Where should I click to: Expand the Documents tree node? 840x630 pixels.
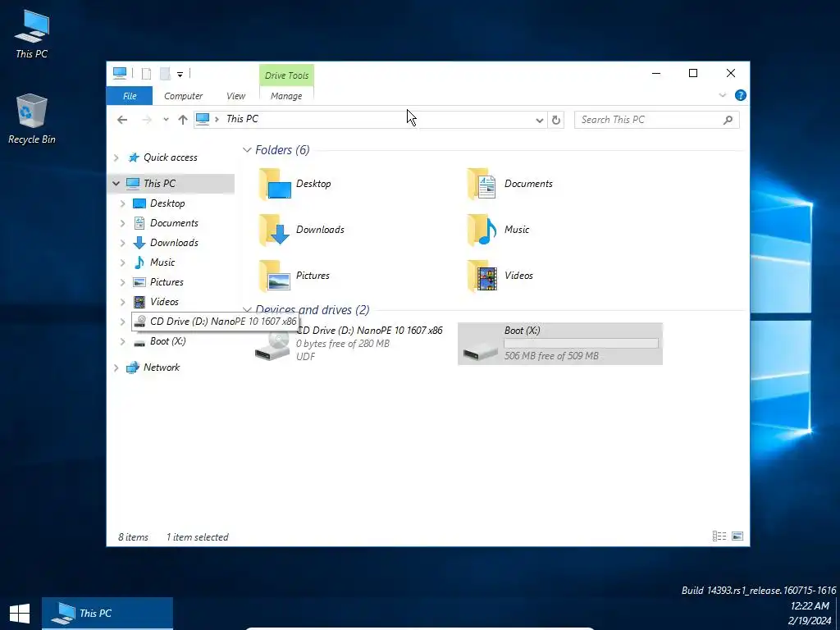click(x=123, y=223)
